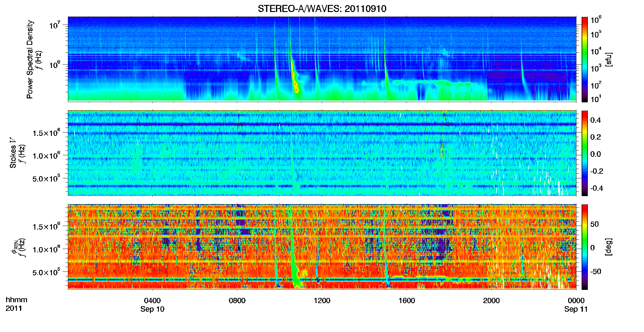Click the 10^7 frequency tick on the top panel
The width and height of the screenshot is (644, 332).
54,25
